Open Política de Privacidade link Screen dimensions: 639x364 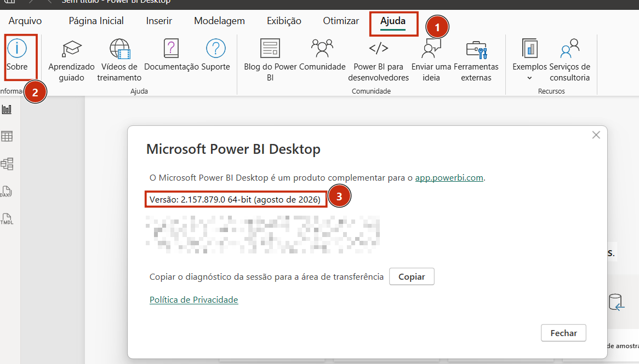coord(193,299)
